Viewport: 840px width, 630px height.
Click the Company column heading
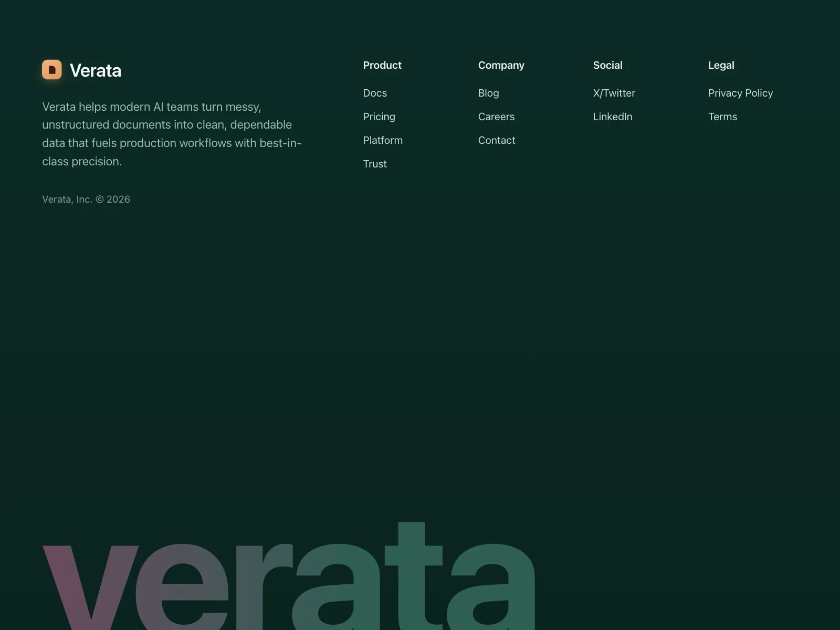(x=501, y=65)
